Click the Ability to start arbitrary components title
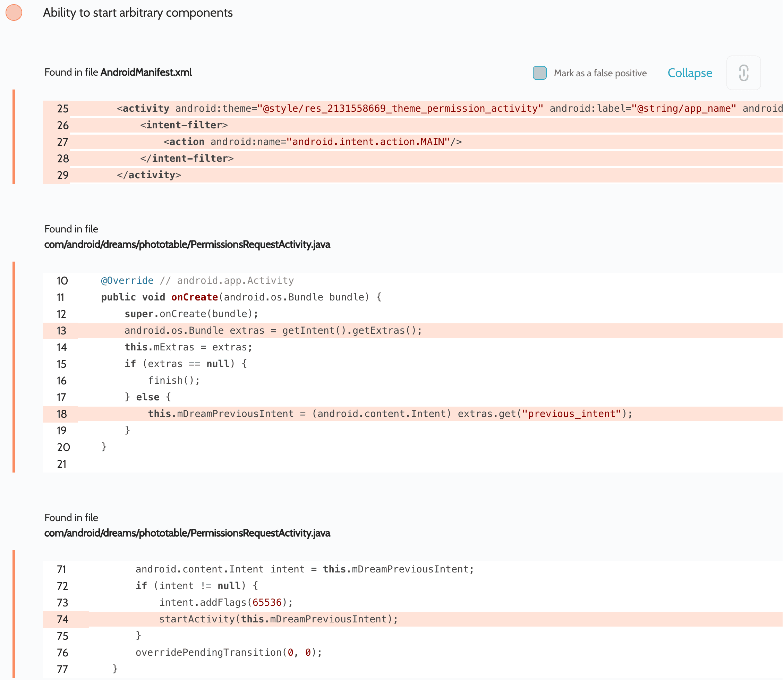Image resolution: width=784 pixels, height=680 pixels. click(x=138, y=12)
